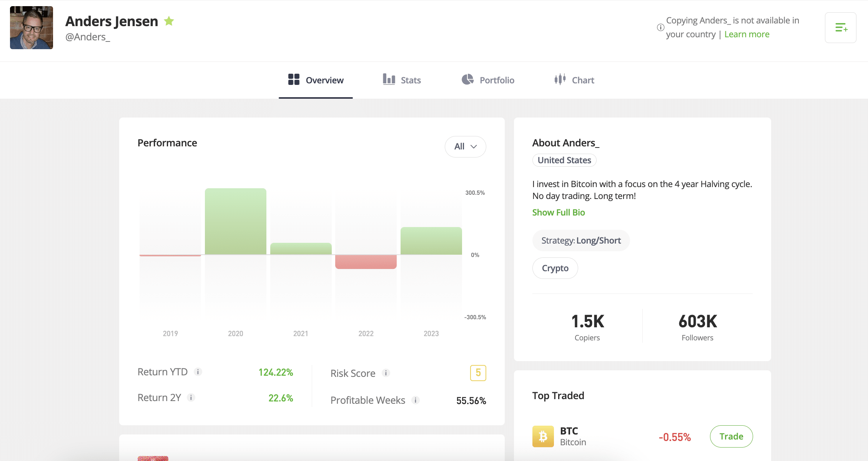Click the United States country tag
The width and height of the screenshot is (868, 461).
coord(564,160)
